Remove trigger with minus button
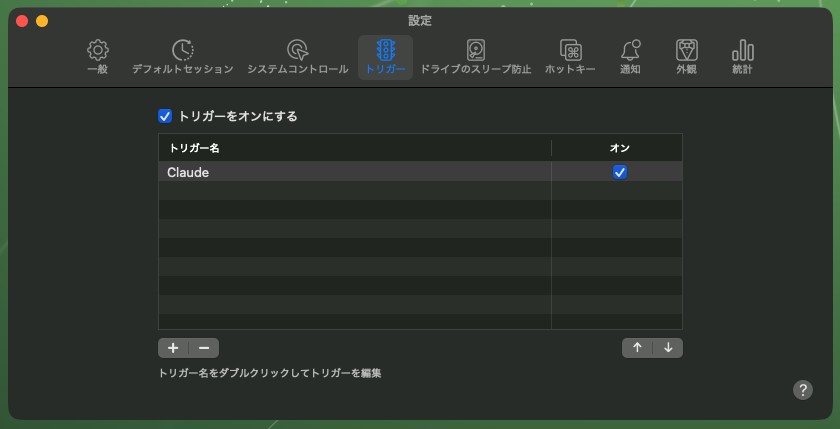 (x=204, y=348)
